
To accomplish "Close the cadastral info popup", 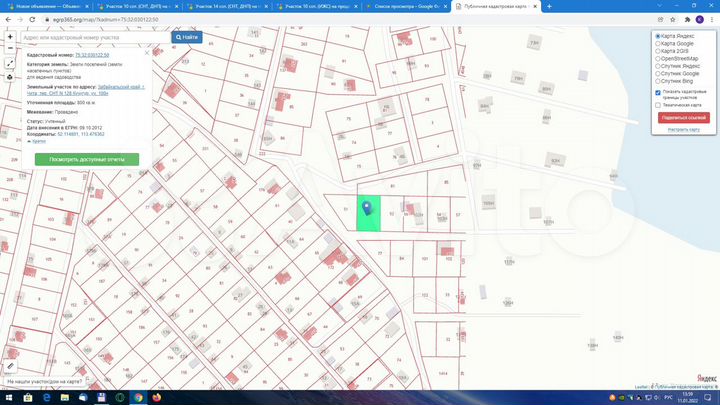I will tap(147, 53).
